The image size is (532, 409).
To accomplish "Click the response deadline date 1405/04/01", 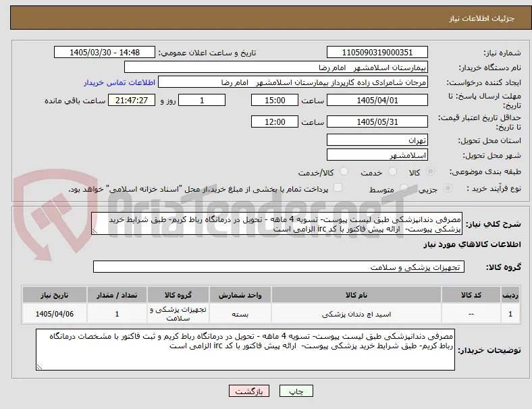I will [377, 101].
